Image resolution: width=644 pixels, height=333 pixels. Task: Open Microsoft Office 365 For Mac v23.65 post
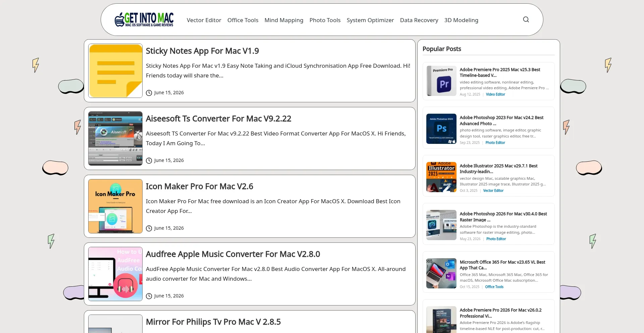click(502, 265)
